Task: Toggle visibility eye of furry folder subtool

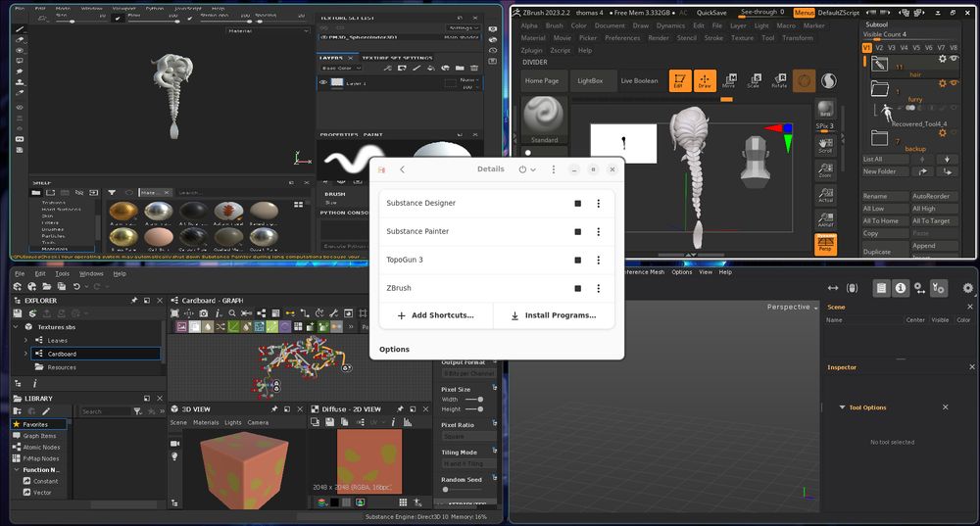Action: (954, 83)
